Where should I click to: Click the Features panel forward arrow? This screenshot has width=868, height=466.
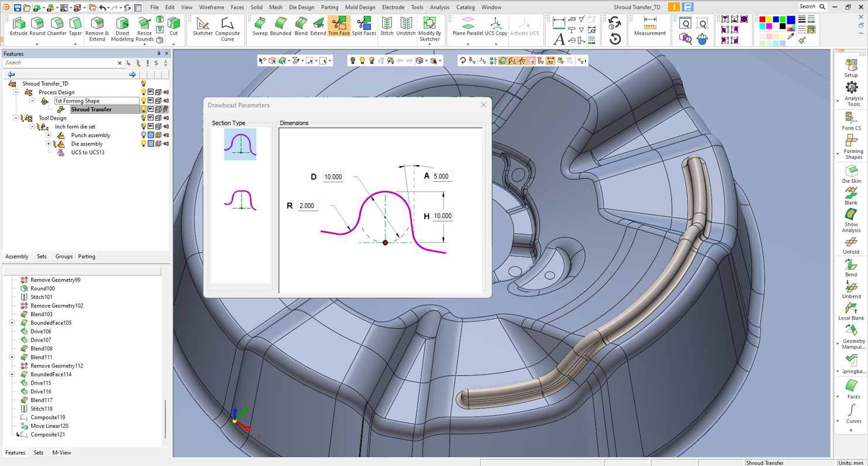pyautogui.click(x=132, y=74)
